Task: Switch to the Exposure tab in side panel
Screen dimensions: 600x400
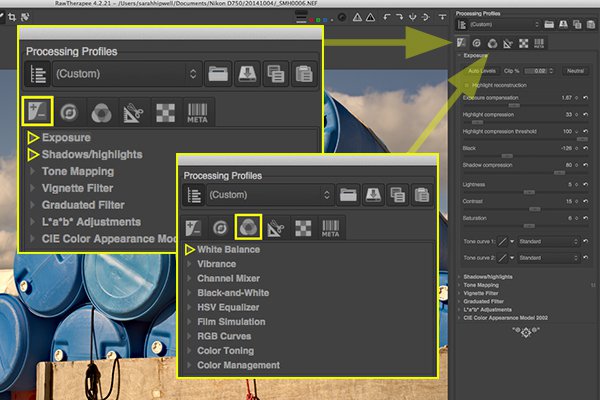Action: (461, 43)
